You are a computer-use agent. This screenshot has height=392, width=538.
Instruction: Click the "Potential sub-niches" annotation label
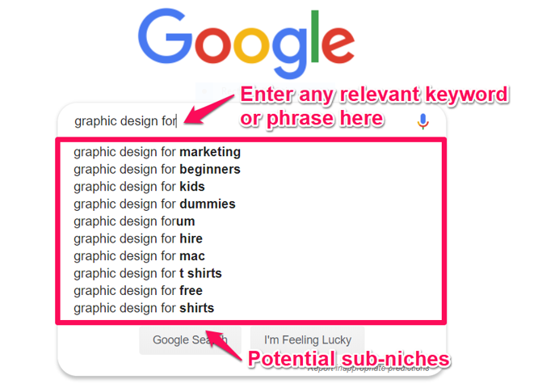pyautogui.click(x=347, y=358)
